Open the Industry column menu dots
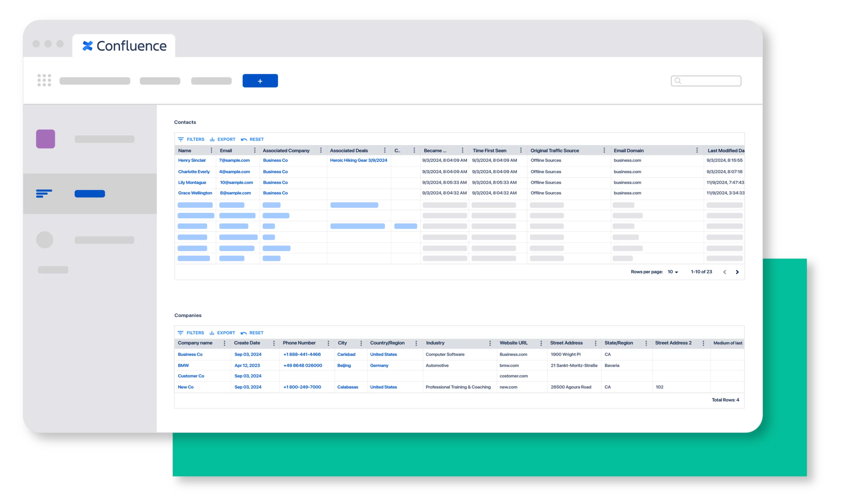Viewport: 853px width, 504px height. click(490, 343)
